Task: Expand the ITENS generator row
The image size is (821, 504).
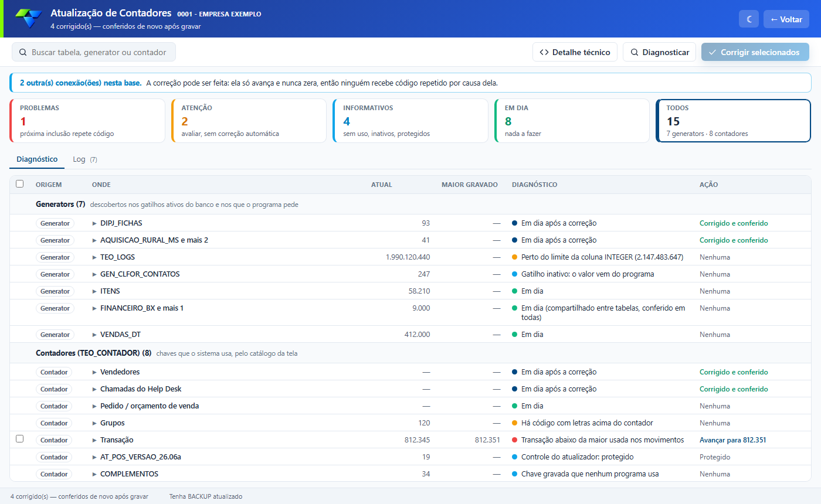Action: pyautogui.click(x=94, y=291)
